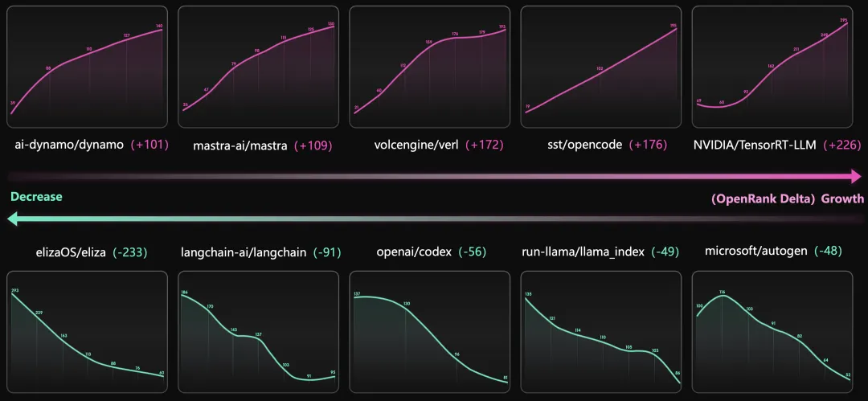Select the openai/codex chart card
Screen dimensions: 868x401
tap(429, 333)
